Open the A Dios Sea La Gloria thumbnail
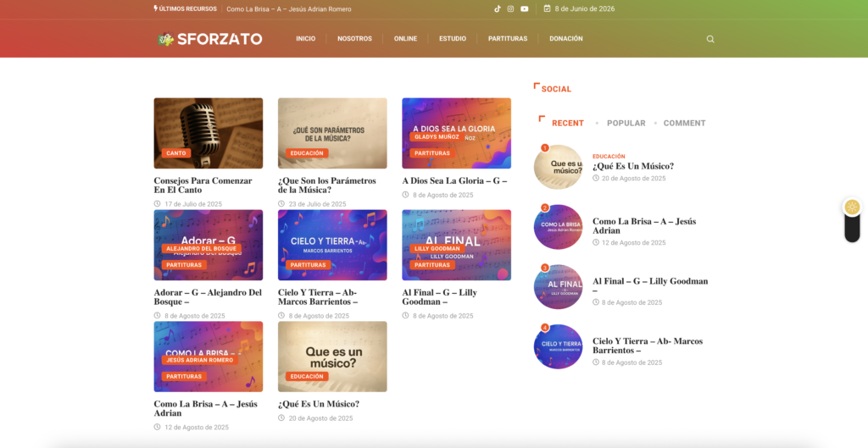 [x=456, y=133]
